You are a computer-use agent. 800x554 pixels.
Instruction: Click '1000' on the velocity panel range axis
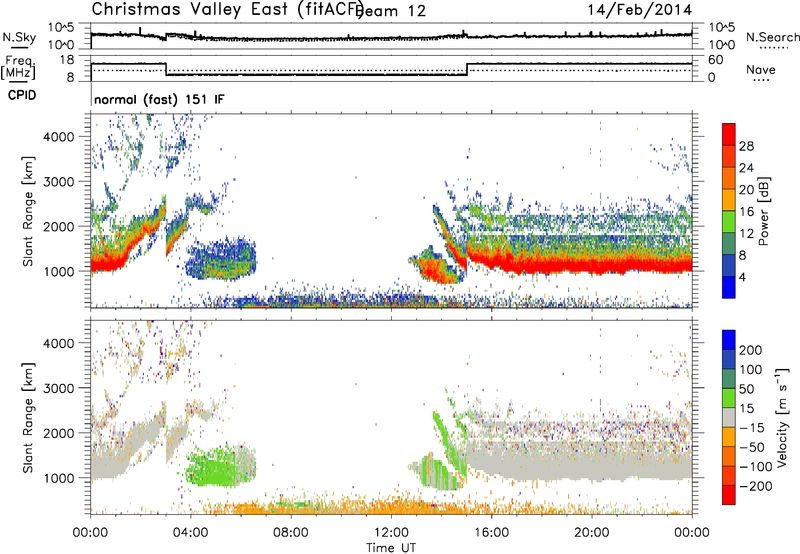58,478
